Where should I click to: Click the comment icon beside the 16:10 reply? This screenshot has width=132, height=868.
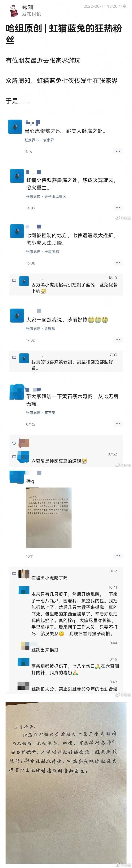(x=14, y=280)
